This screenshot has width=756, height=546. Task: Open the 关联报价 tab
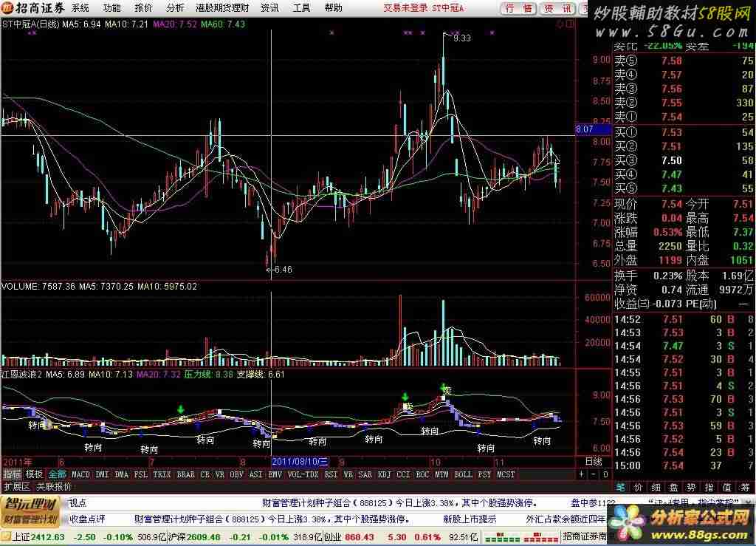pos(54,487)
